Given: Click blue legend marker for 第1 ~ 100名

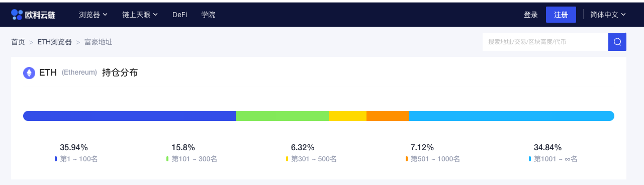Looking at the screenshot, I should (x=56, y=159).
